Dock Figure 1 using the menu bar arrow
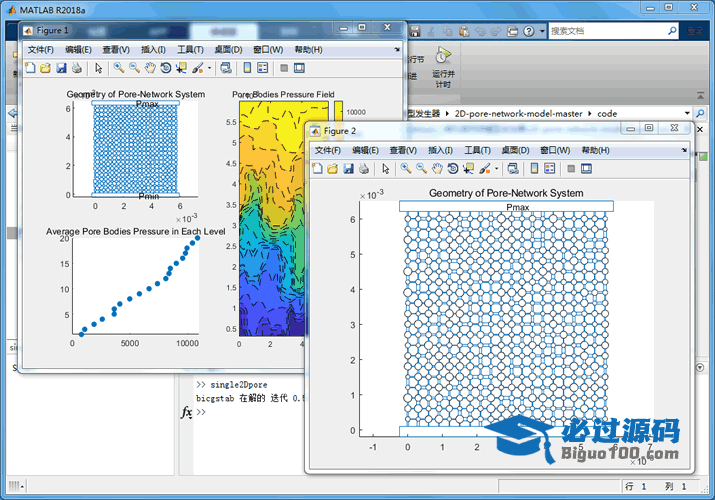This screenshot has height=500, width=715. [x=397, y=49]
